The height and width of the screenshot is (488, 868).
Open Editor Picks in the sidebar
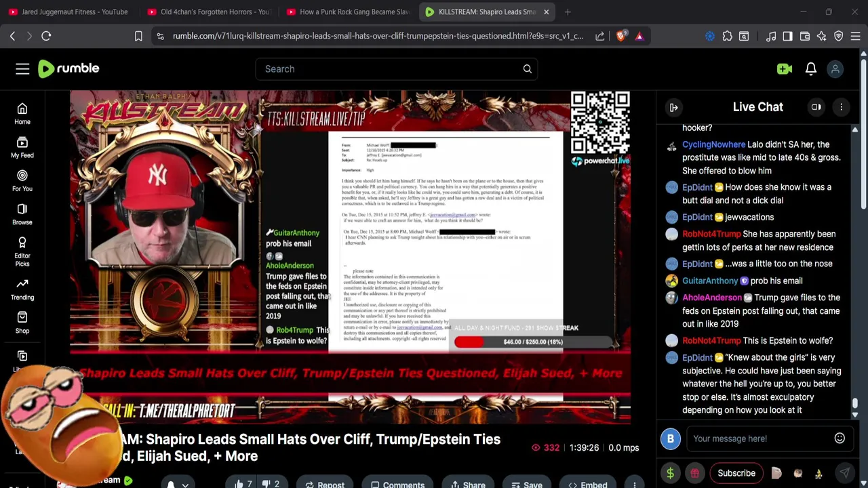tap(22, 252)
